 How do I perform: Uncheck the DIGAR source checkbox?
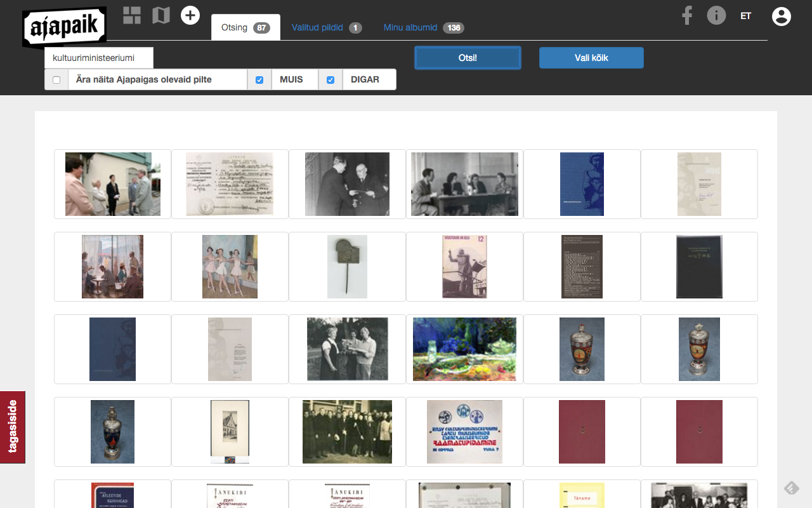(x=330, y=80)
